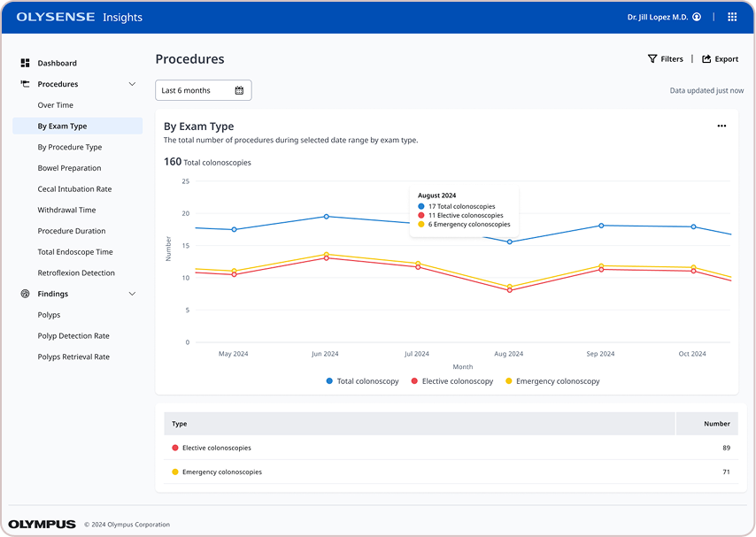
Task: Click the Olympus footer logo
Action: pyautogui.click(x=42, y=524)
